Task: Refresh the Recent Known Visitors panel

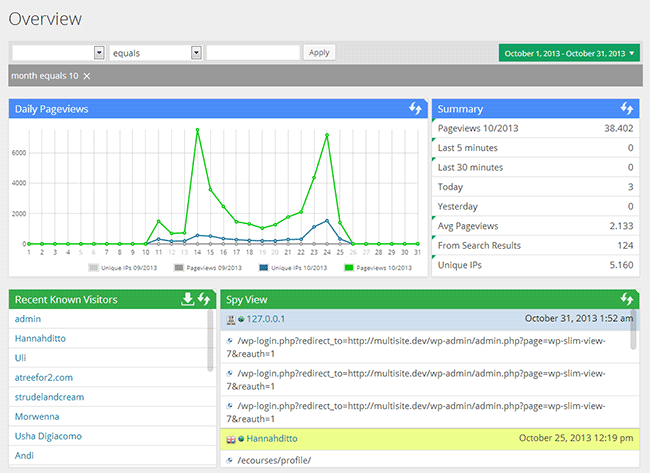Action: tap(204, 299)
